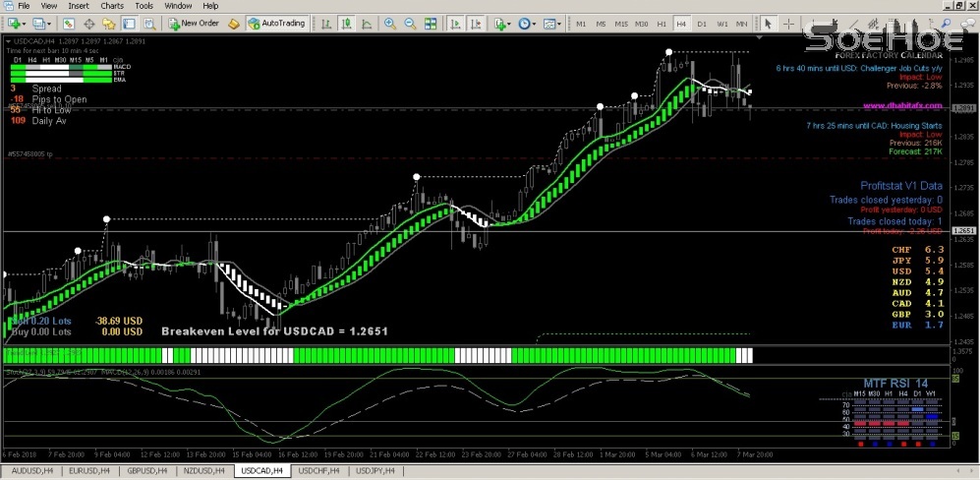Expand the Indicators list dropdown
The height and width of the screenshot is (480, 980).
[511, 23]
